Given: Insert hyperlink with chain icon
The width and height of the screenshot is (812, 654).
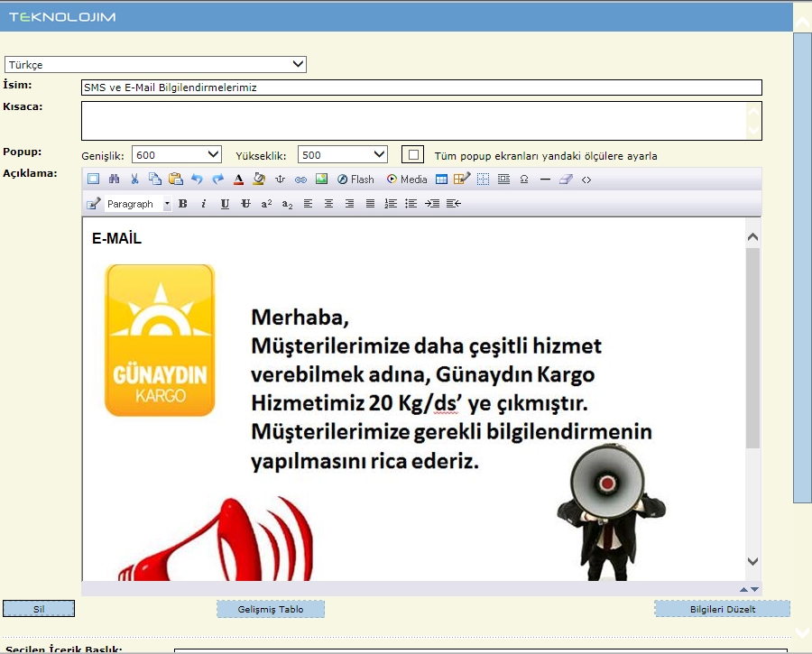Looking at the screenshot, I should tap(300, 180).
